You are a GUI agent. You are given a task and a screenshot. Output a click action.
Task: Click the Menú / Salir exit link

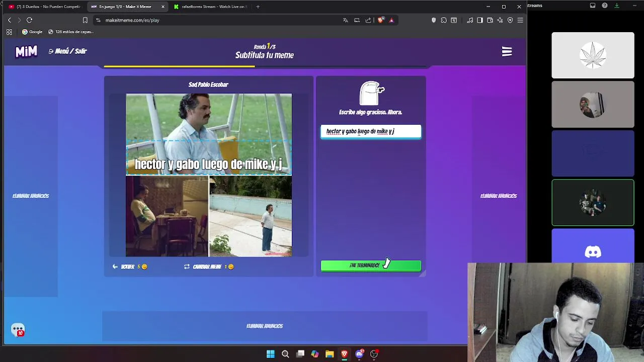[68, 51]
